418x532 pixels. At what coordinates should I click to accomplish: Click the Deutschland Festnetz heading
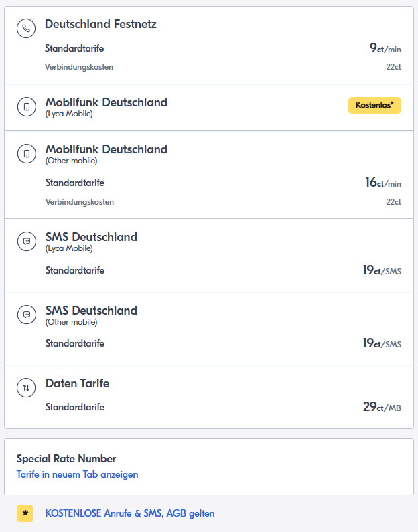tap(100, 25)
